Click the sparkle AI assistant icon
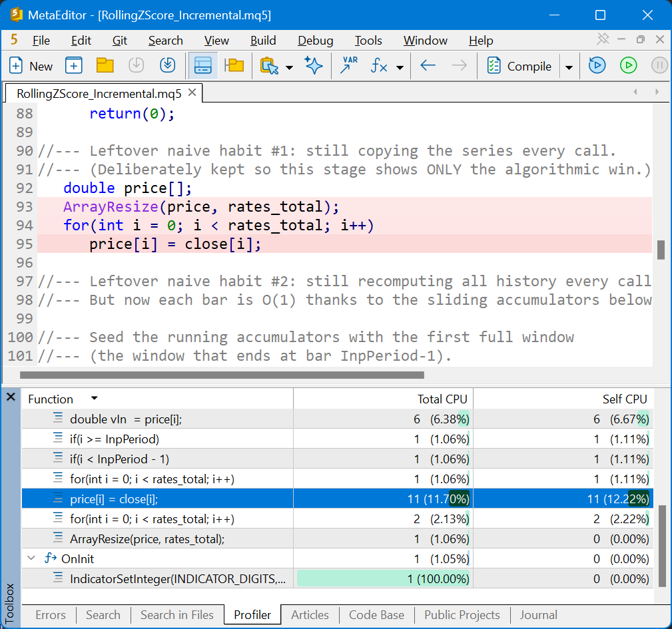Viewport: 672px width, 629px height. (314, 65)
